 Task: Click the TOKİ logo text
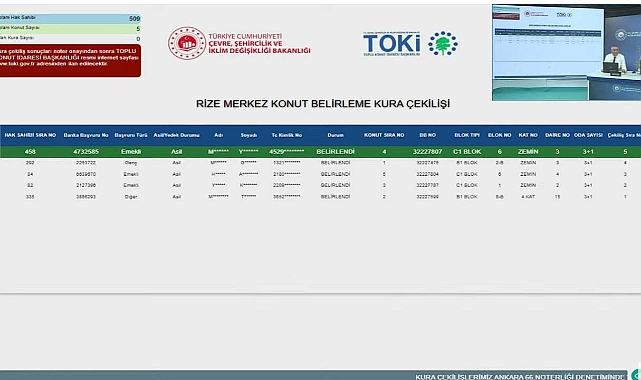[391, 44]
